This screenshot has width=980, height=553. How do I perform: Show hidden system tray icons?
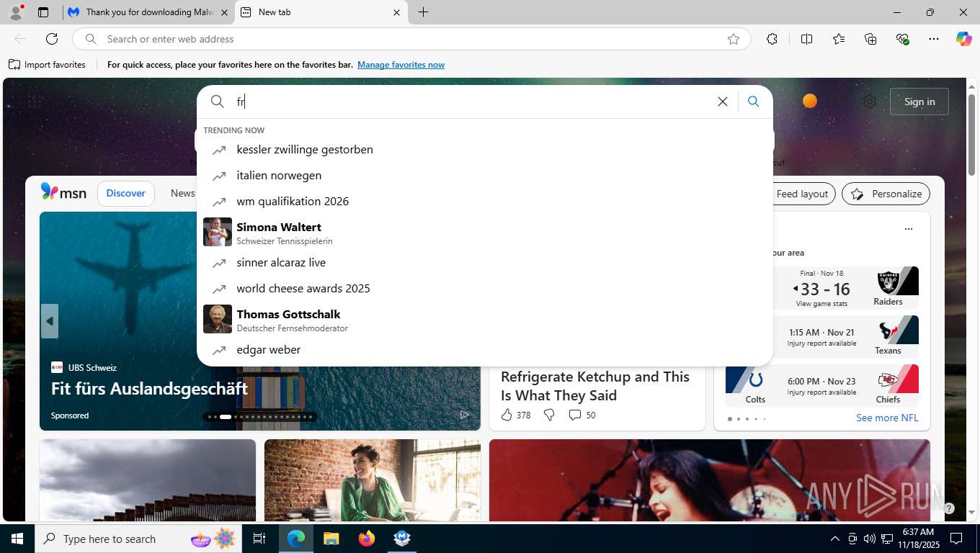coord(834,539)
